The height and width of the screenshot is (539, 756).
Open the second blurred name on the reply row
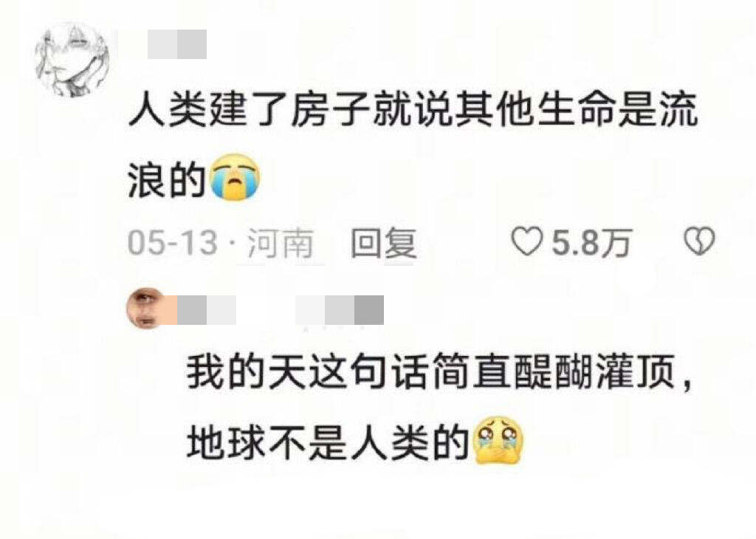(340, 310)
